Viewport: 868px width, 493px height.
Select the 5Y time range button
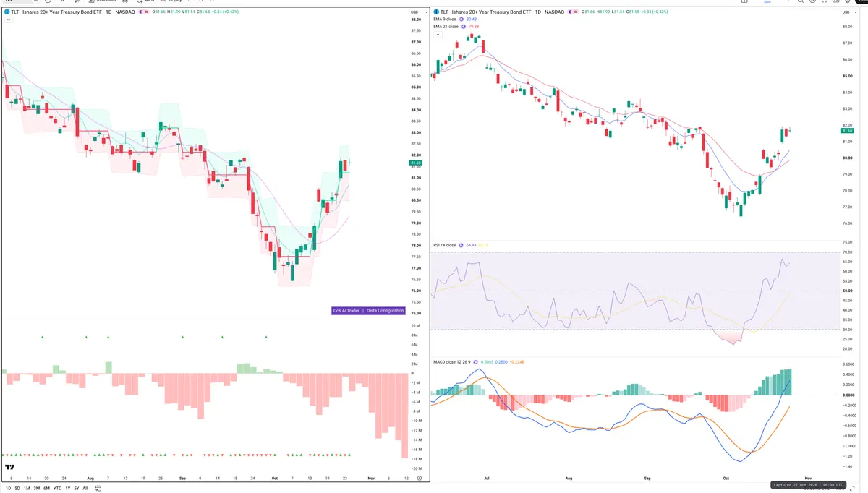pos(77,489)
